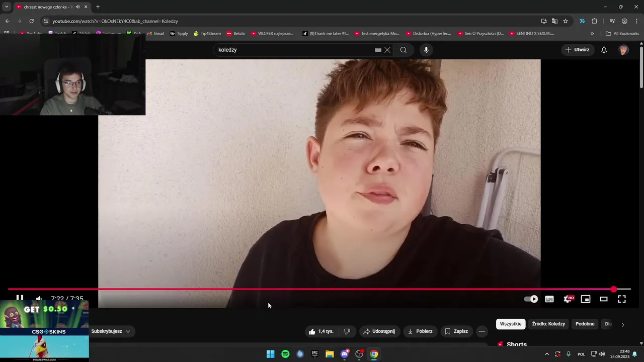Translate this page icon in the address bar
The width and height of the screenshot is (644, 362).
pyautogui.click(x=554, y=21)
